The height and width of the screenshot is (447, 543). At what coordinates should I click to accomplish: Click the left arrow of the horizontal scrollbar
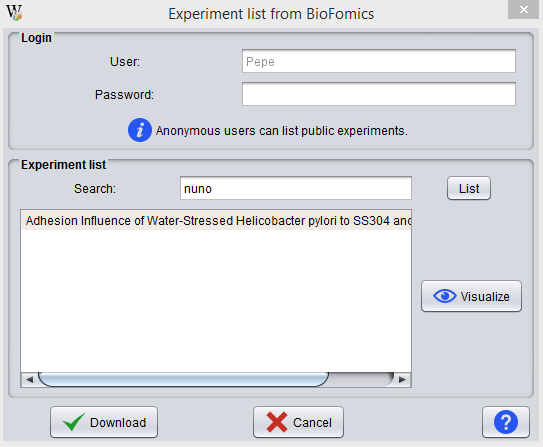[x=29, y=379]
